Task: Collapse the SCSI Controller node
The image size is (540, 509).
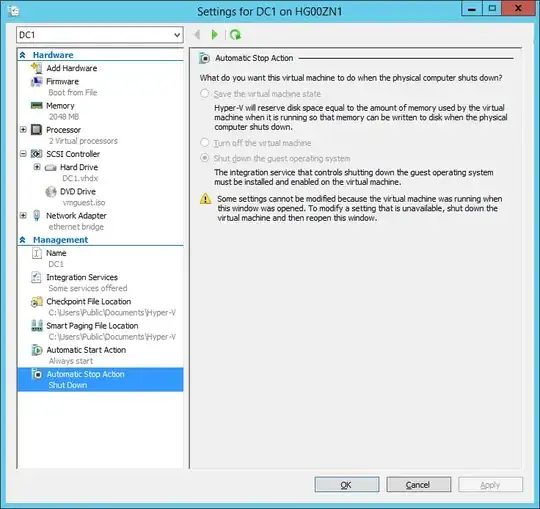Action: click(23, 154)
